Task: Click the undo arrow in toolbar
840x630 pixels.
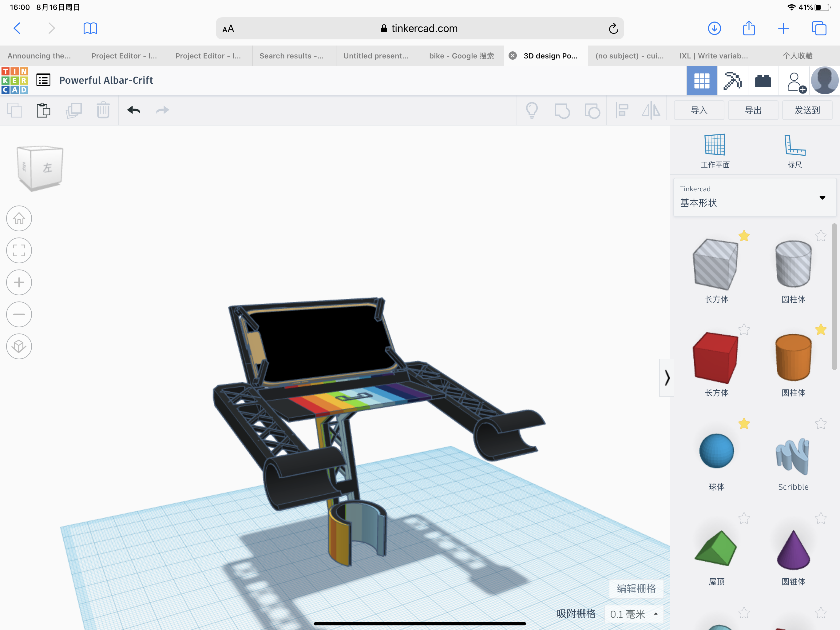Action: point(134,110)
